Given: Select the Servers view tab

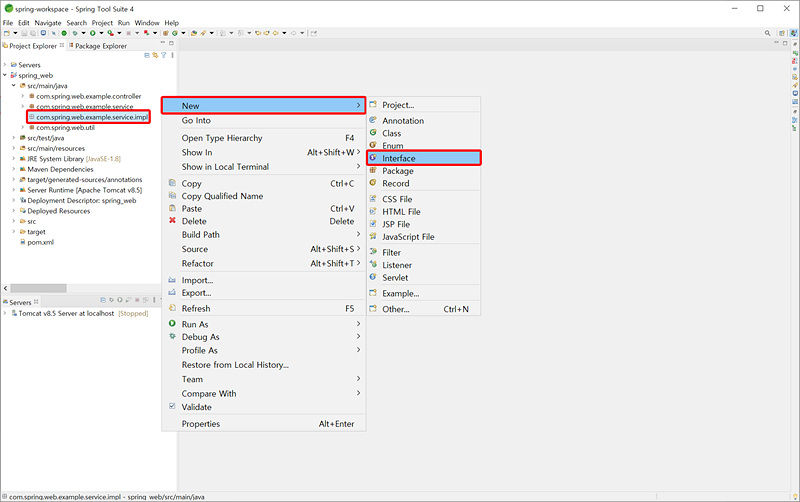Looking at the screenshot, I should pyautogui.click(x=20, y=302).
